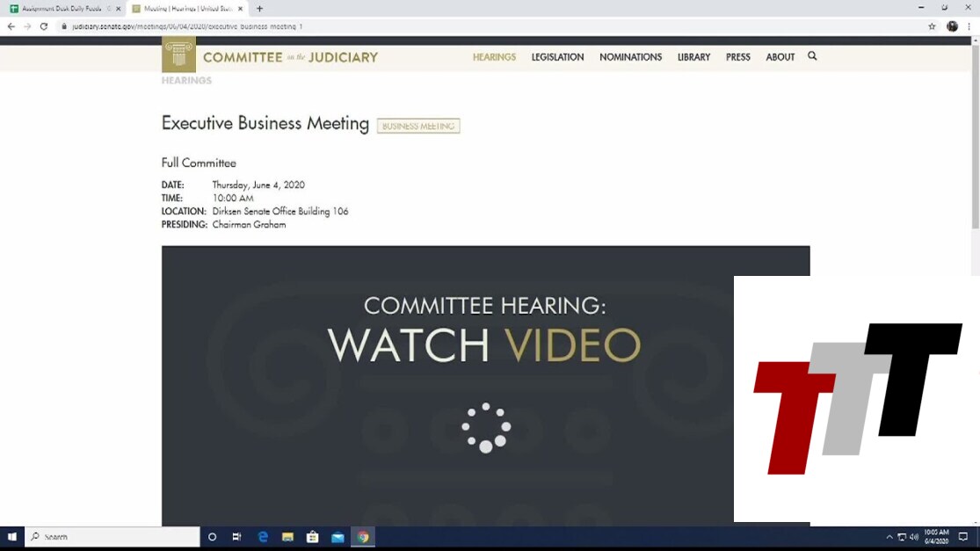Click the Hearings breadcrumb link

click(186, 81)
